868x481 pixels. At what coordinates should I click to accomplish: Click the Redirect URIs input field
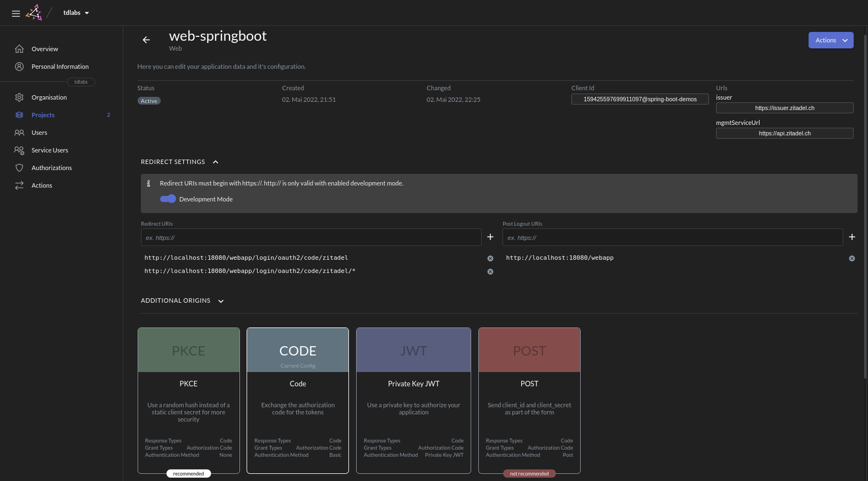(x=311, y=237)
